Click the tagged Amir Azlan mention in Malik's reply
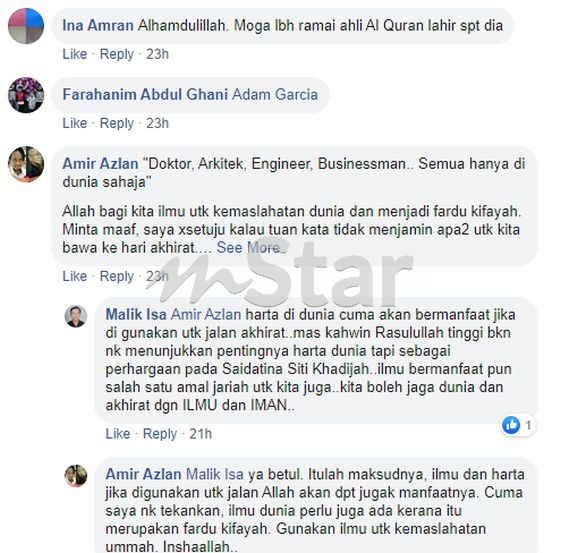Screen dimensions: 561x553 click(206, 315)
